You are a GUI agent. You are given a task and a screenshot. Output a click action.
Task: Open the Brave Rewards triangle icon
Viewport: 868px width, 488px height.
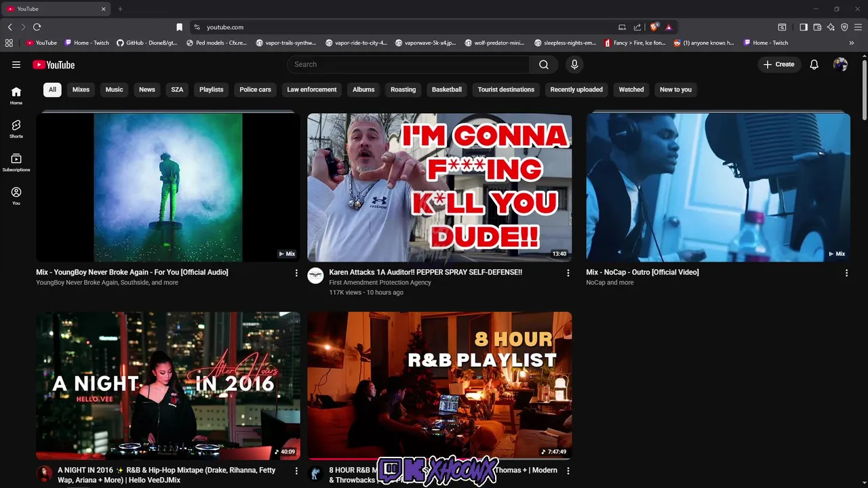[669, 27]
